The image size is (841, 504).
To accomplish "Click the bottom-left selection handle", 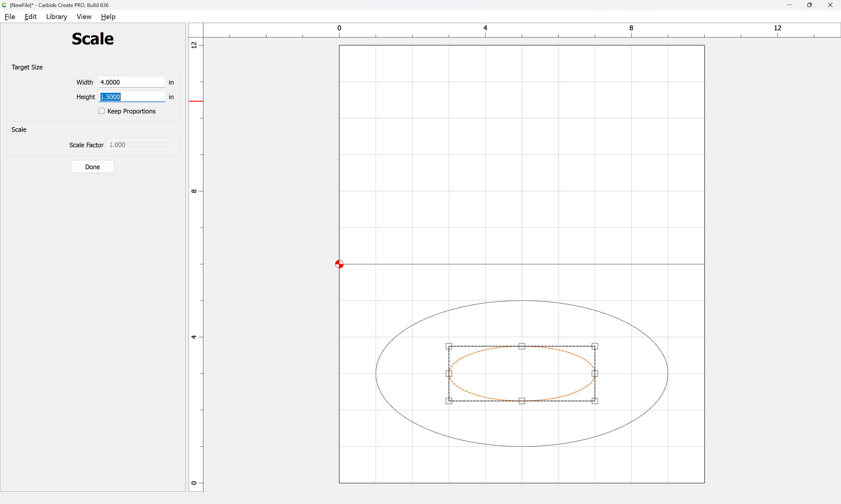I will point(449,401).
